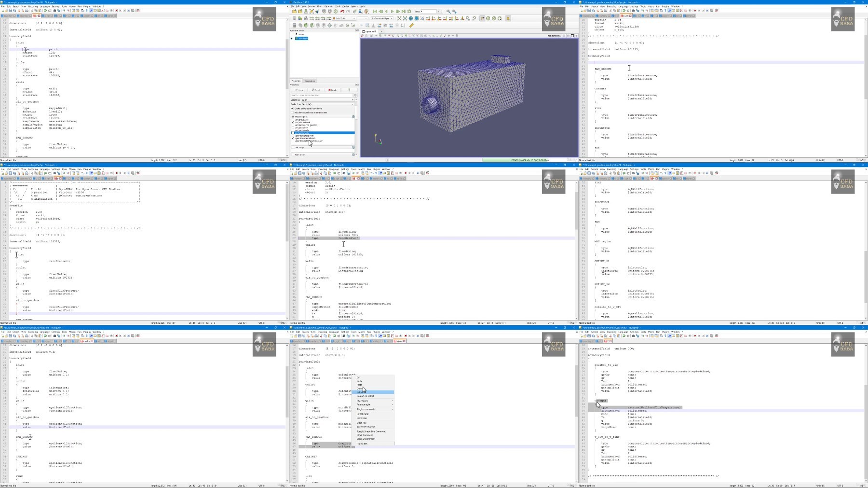Viewport: 868px width, 488px height.
Task: Open Plugins menu in top-left Notepad++ window
Action: (87, 6)
